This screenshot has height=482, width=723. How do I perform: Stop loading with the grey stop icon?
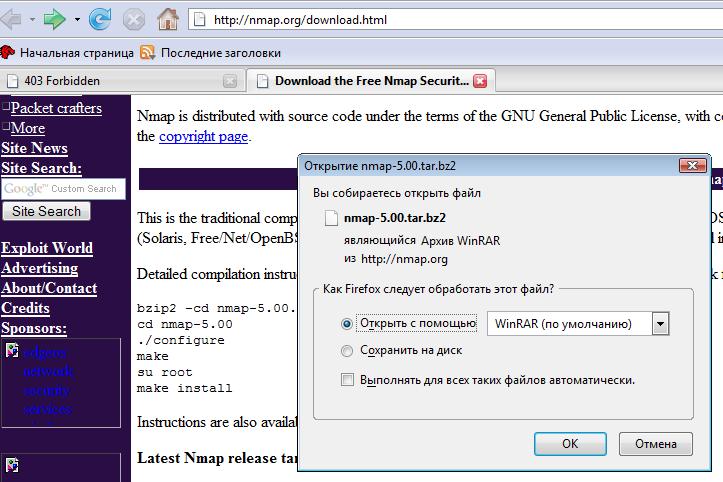(x=134, y=20)
